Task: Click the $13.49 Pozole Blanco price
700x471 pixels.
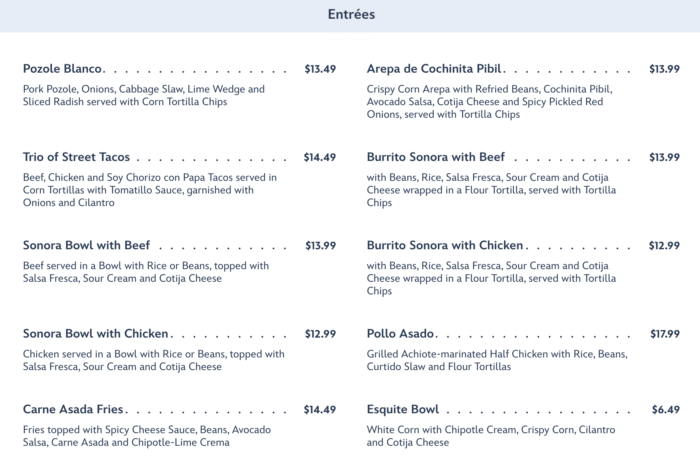Action: (320, 69)
